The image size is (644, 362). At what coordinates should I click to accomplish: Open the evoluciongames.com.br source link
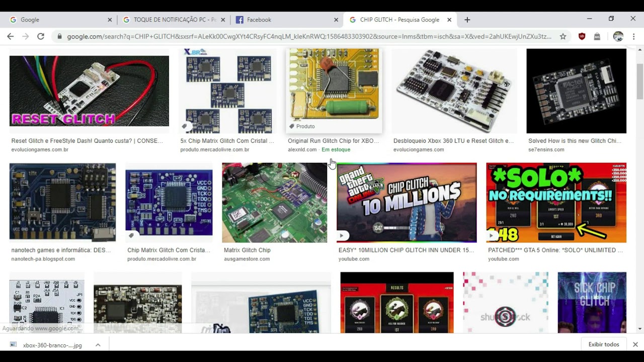point(40,150)
